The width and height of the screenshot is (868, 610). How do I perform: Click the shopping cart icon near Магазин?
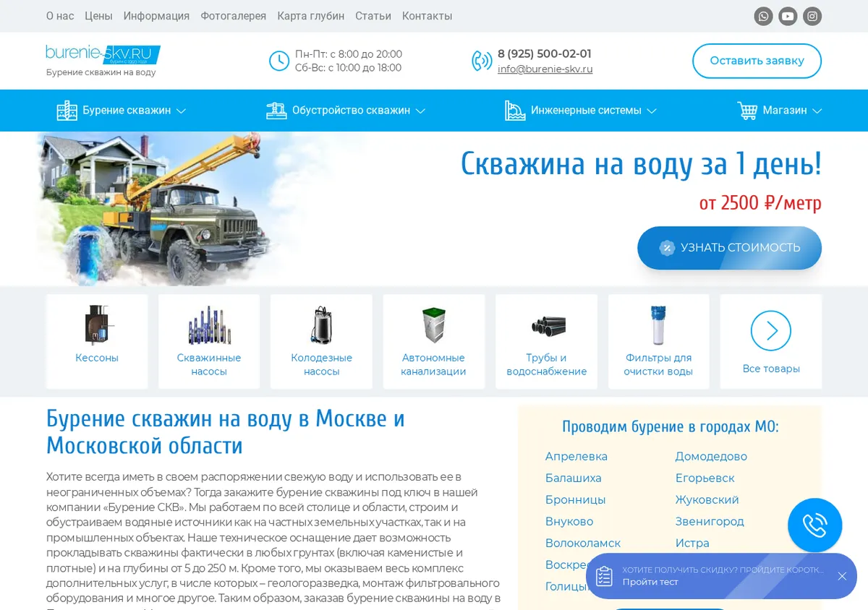coord(747,111)
